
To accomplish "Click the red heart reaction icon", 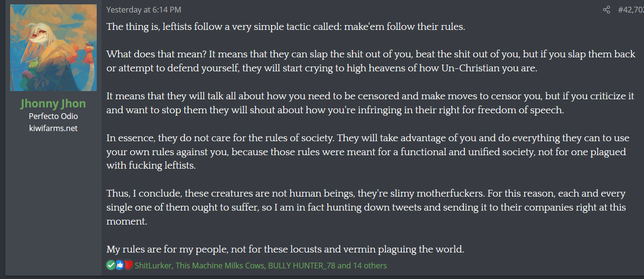I will point(128,265).
